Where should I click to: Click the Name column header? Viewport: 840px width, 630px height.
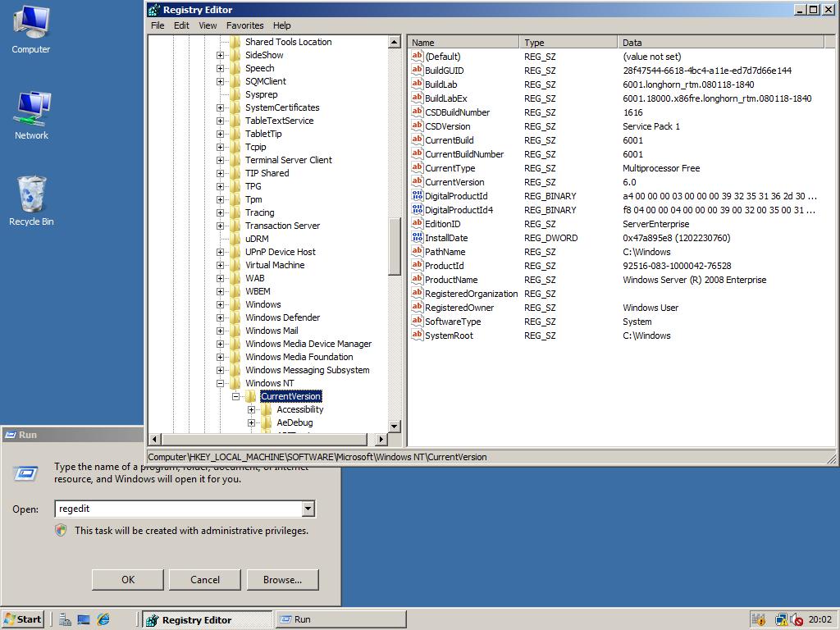coord(463,43)
